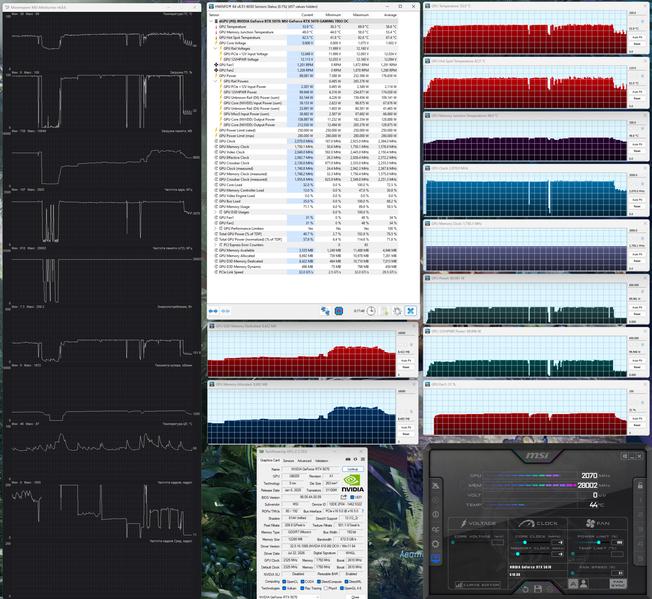Switch to the Advanced tab in GPU-Z
Image resolution: width=652 pixels, height=599 pixels.
point(304,461)
